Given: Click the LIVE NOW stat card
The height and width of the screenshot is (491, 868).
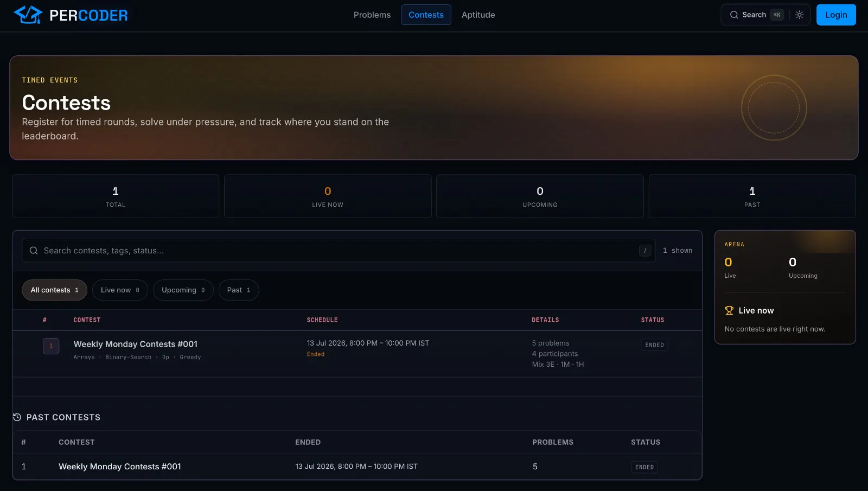Looking at the screenshot, I should 328,196.
